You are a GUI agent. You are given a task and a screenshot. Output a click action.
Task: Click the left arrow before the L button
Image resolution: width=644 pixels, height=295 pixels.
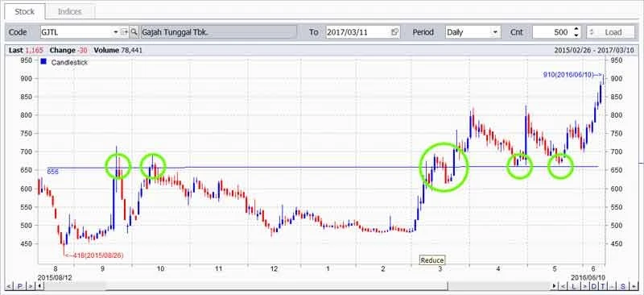tap(563, 286)
